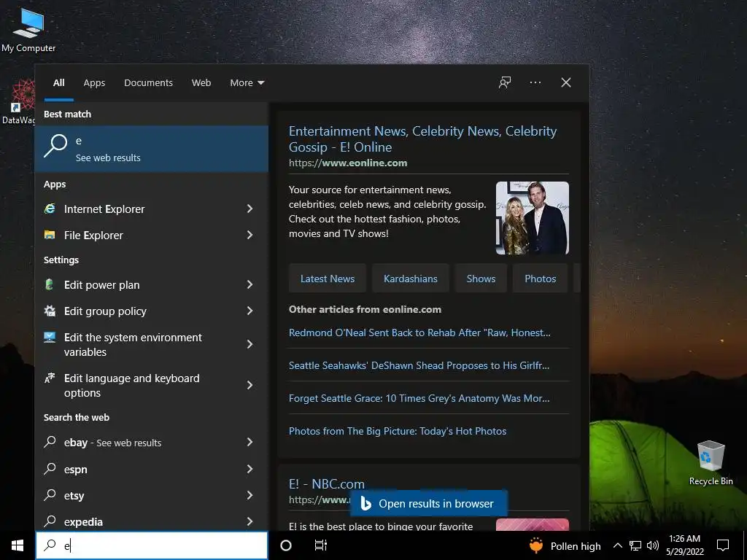
Task: Click the ebay web suggestion magnifier icon
Action: pyautogui.click(x=50, y=442)
